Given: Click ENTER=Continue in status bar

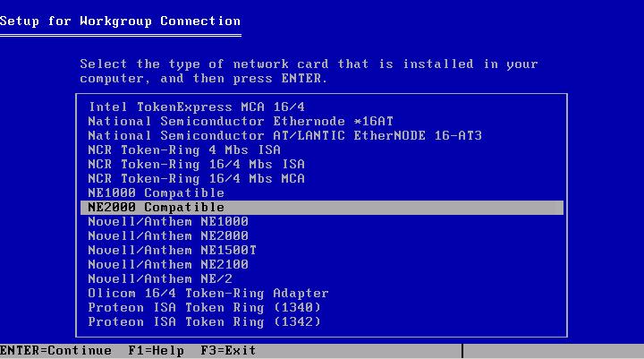Looking at the screenshot, I should click(55, 351).
